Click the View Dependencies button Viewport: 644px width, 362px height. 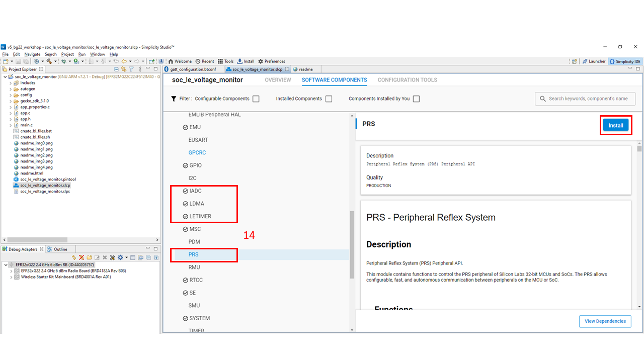[x=605, y=321]
